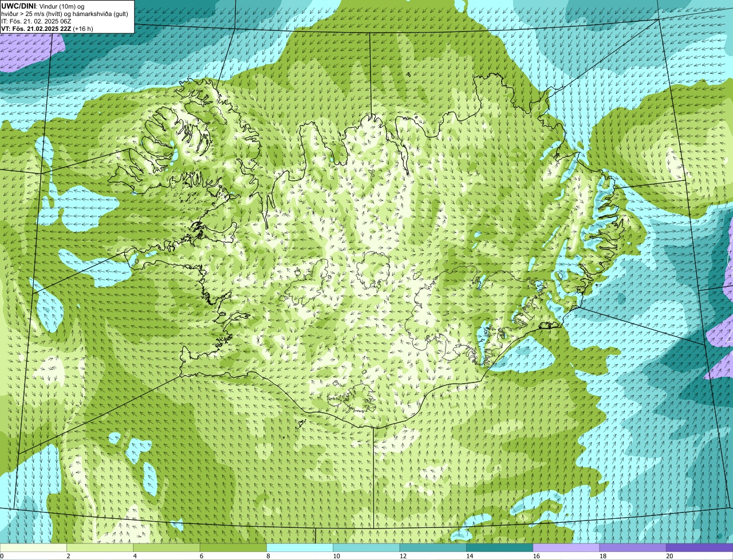Click the 14–16 m/s dark teal legend swatch
733x560 pixels.
[499, 547]
